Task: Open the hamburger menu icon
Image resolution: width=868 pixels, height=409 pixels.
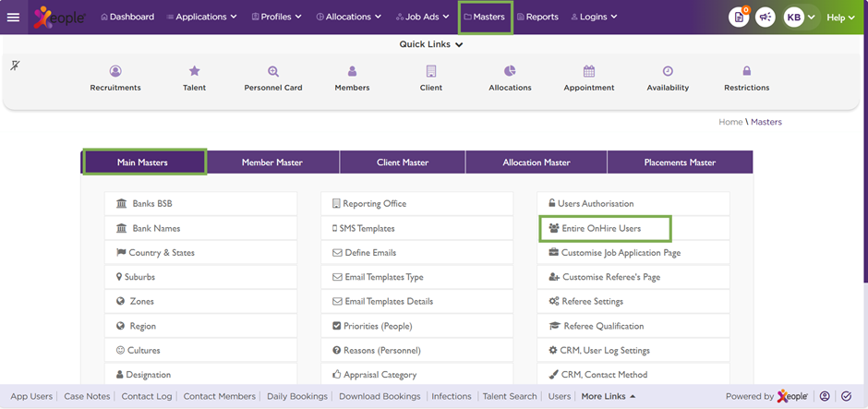Action: [13, 17]
